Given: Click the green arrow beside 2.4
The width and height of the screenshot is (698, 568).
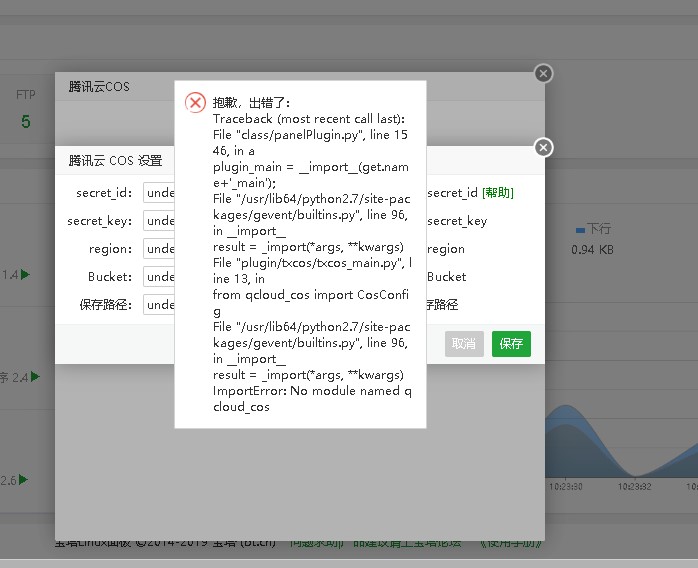Looking at the screenshot, I should (x=35, y=377).
